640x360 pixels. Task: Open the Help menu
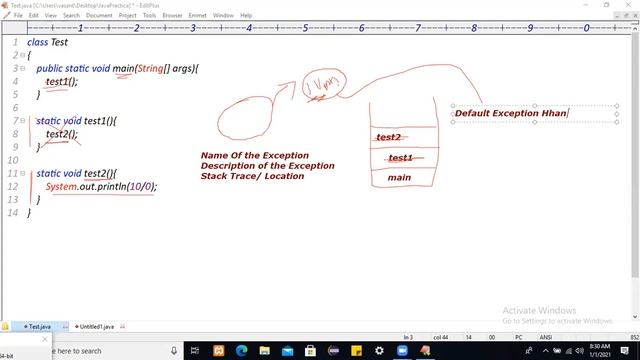tap(246, 16)
